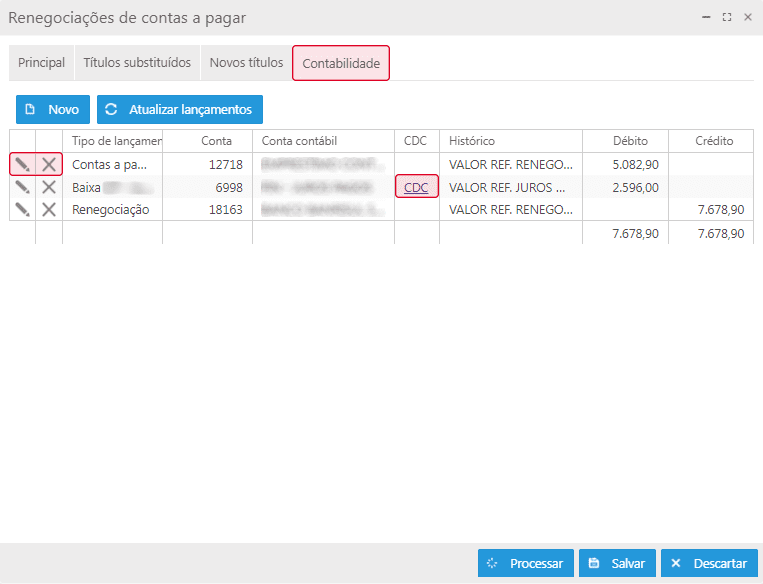Minimize the renegotiation dialog window
The image size is (763, 584).
tap(708, 17)
